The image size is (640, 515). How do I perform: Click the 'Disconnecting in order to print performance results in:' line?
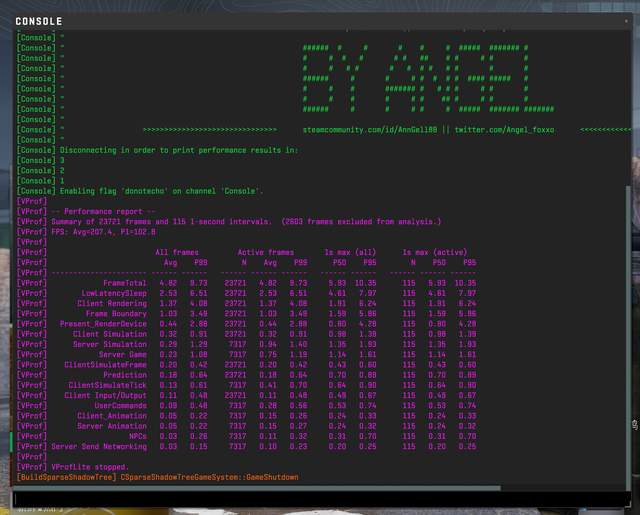click(x=179, y=150)
